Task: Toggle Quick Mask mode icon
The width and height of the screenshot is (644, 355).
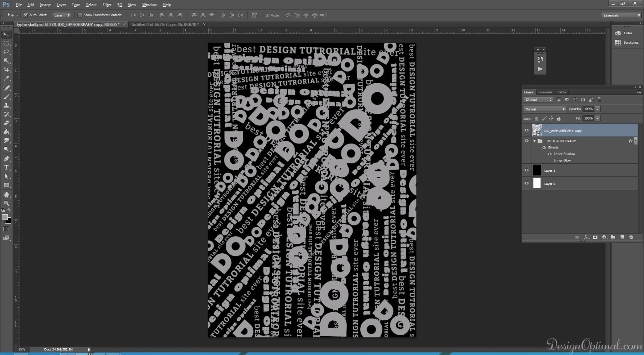Action: [6, 229]
